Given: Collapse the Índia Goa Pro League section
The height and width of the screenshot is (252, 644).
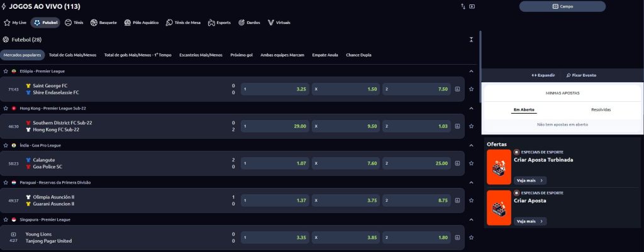Looking at the screenshot, I should 471,145.
